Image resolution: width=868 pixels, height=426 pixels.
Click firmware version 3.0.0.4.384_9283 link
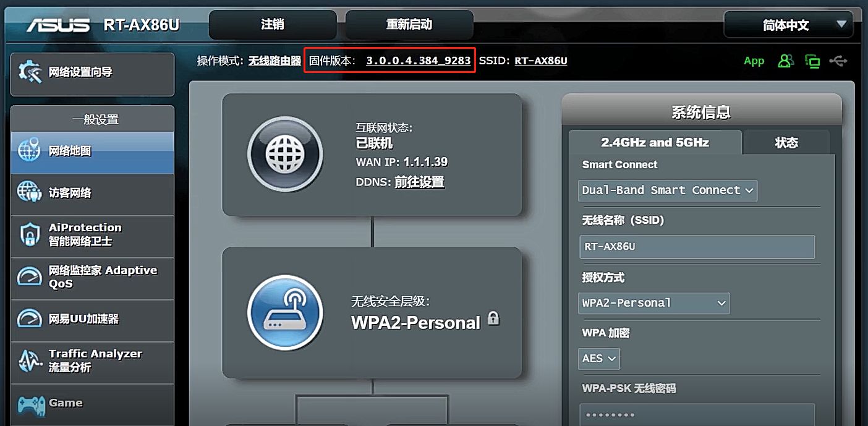(419, 61)
